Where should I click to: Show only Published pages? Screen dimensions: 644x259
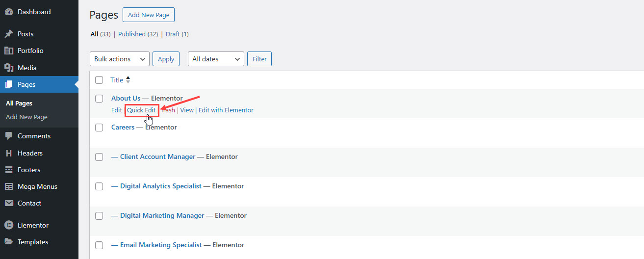[131, 34]
